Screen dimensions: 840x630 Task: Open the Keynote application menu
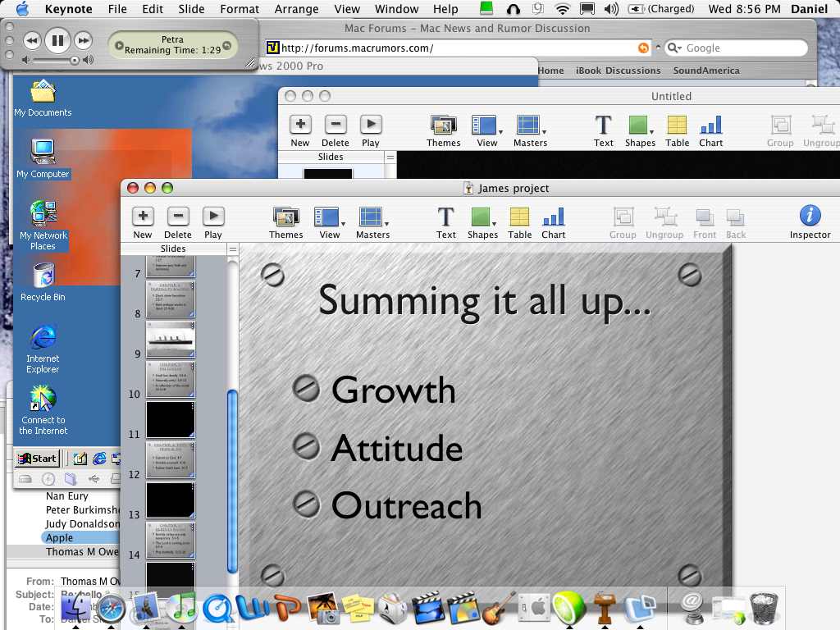tap(68, 9)
